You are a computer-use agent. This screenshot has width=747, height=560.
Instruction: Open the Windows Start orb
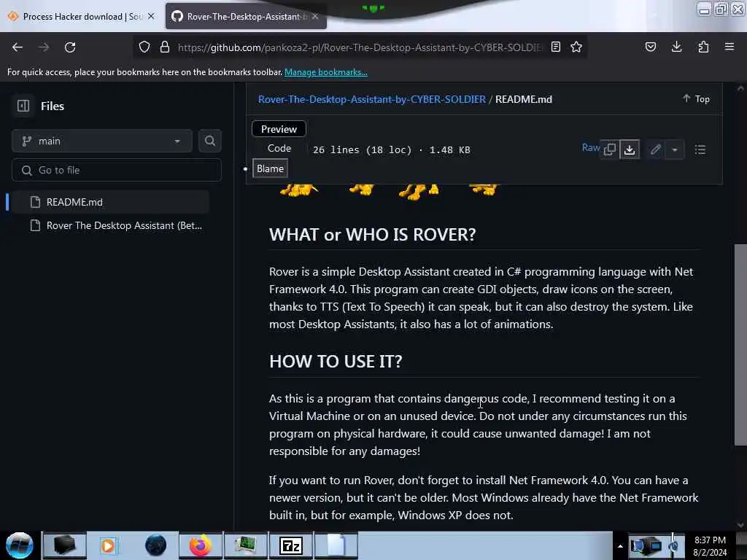point(20,545)
